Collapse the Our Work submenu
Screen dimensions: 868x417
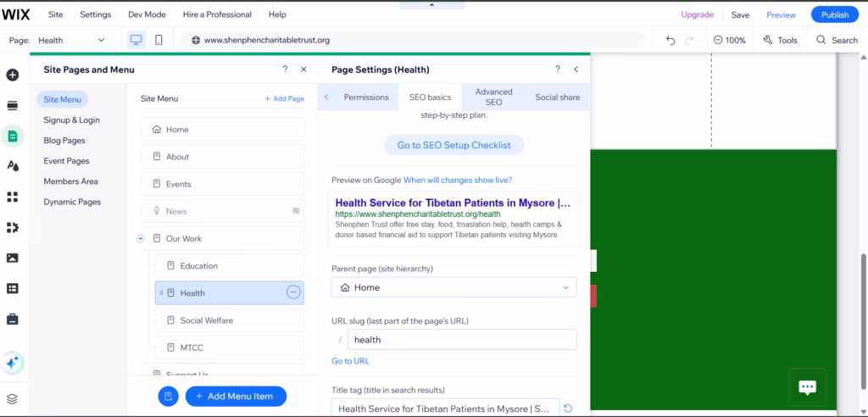coord(141,239)
